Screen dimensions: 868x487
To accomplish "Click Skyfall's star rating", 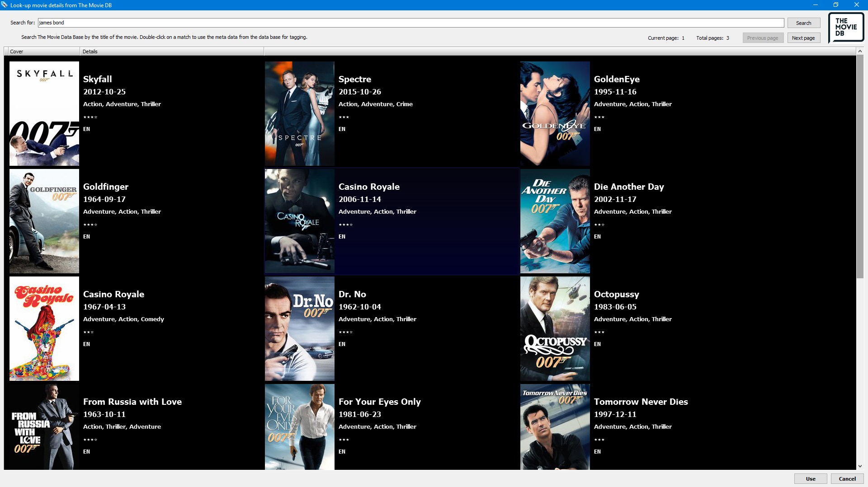I will click(x=90, y=117).
